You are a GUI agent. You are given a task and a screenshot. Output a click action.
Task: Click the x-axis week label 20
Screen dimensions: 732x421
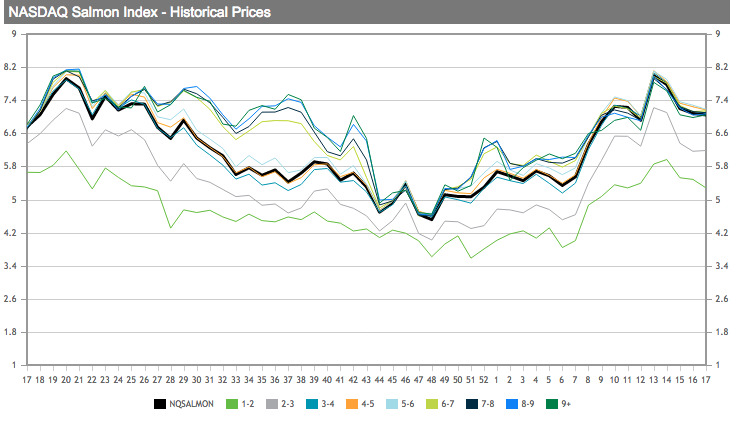pos(66,380)
